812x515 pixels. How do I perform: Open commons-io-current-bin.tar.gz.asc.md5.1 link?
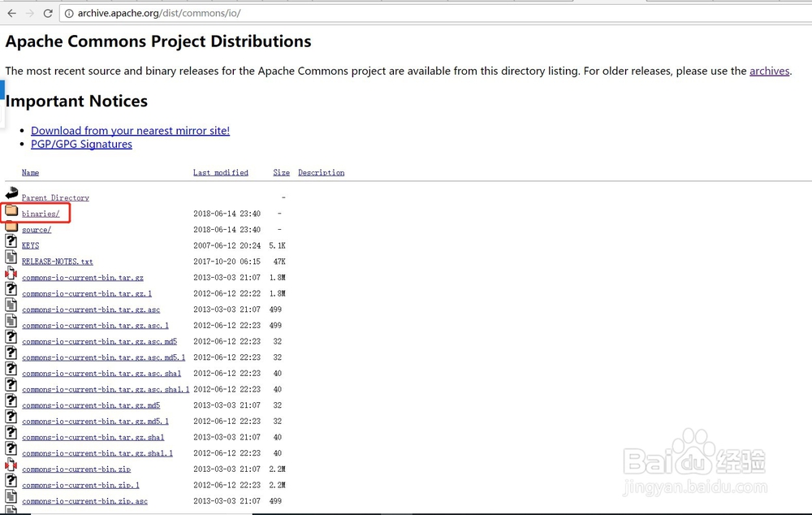coord(104,358)
